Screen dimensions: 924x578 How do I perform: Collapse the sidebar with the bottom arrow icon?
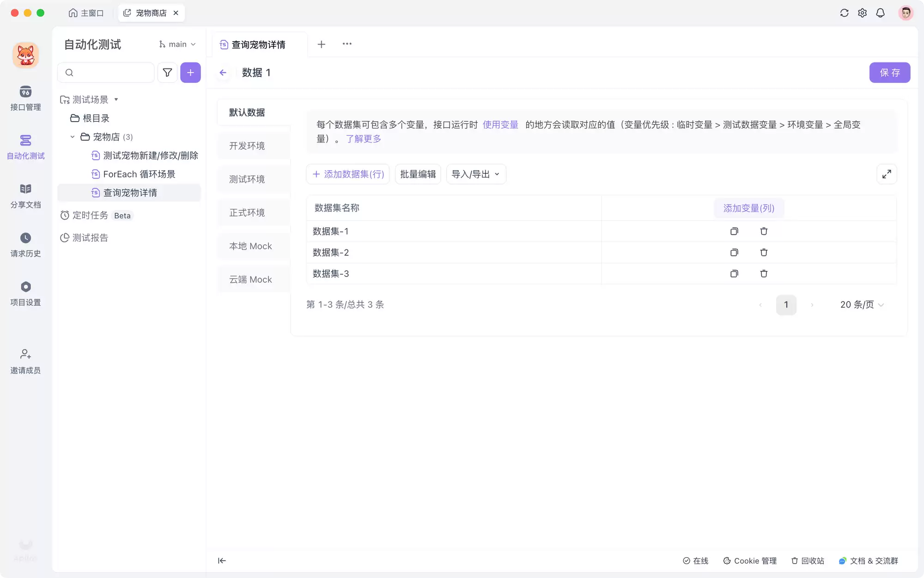[222, 560]
